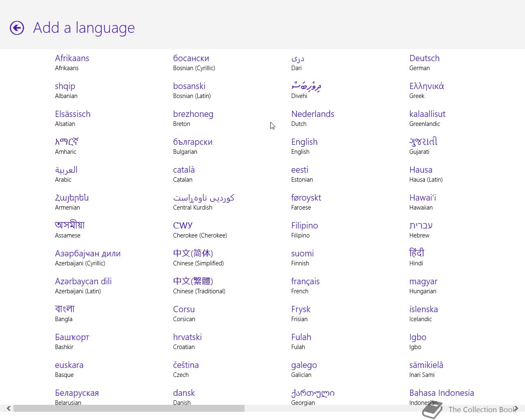Screen dimensions: 525x420
Task: Select Assamese language
Action: pos(70,230)
